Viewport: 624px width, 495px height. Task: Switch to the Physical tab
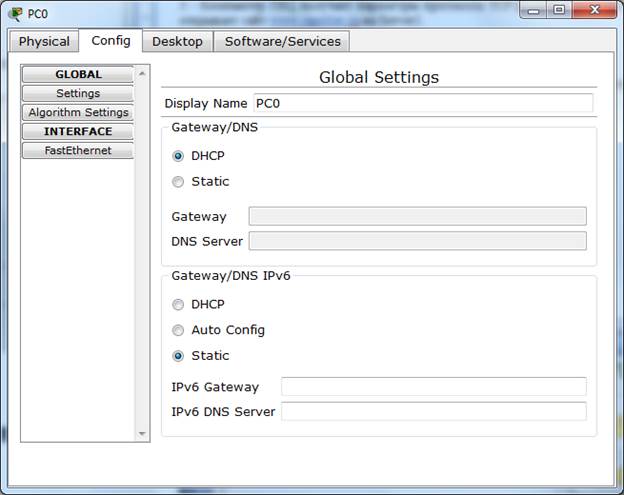point(44,41)
